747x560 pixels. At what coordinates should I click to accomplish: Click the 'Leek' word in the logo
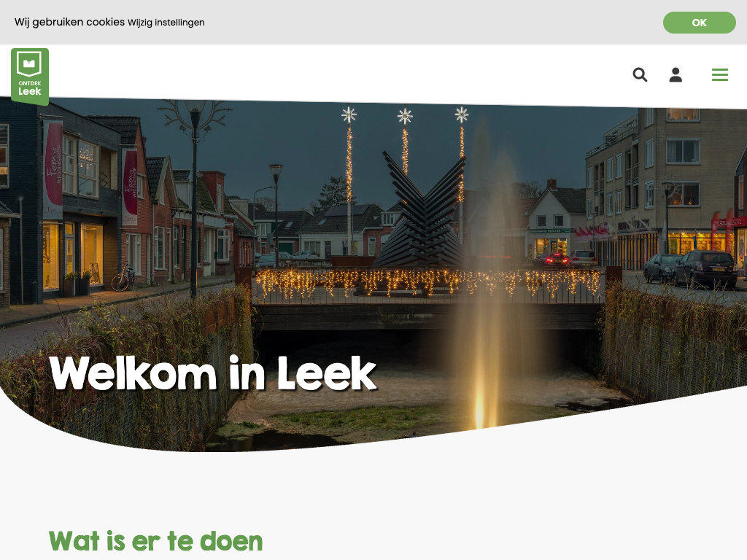click(x=29, y=91)
